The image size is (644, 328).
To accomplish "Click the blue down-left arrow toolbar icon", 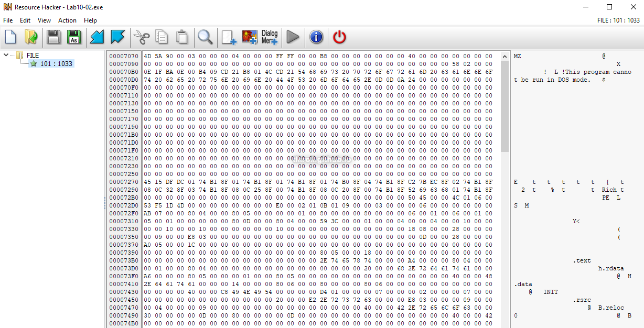I will (97, 37).
